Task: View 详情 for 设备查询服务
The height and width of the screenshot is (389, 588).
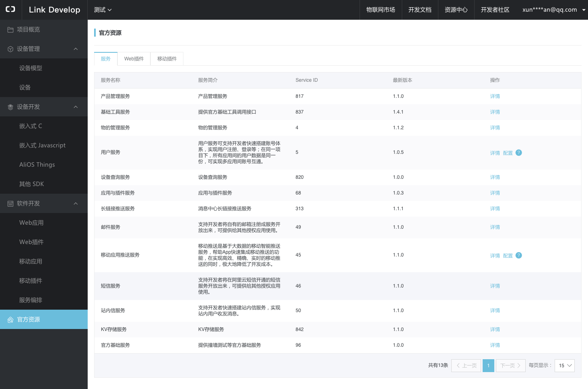Action: pyautogui.click(x=495, y=178)
